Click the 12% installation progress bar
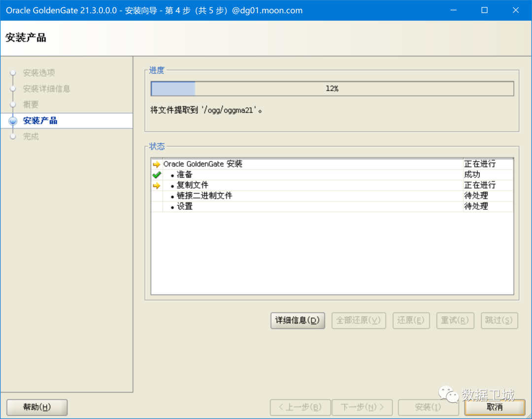 332,89
